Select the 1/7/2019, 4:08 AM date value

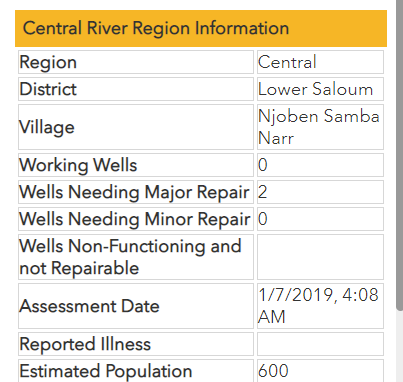tap(320, 306)
